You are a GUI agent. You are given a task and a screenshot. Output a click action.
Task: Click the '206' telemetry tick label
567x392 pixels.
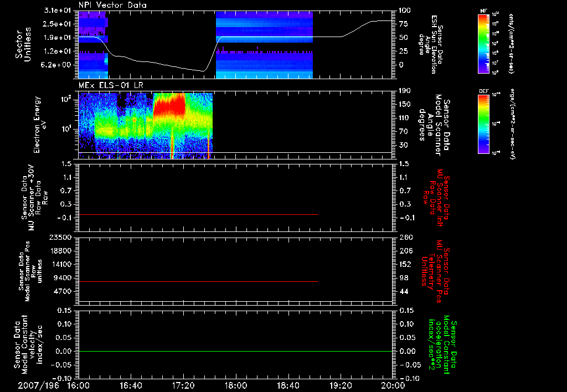[x=405, y=251]
